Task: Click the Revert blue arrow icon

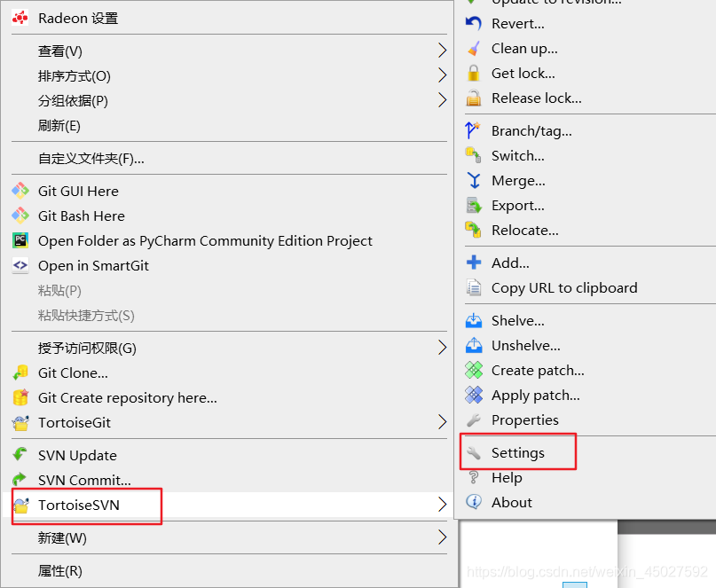Action: click(x=474, y=23)
